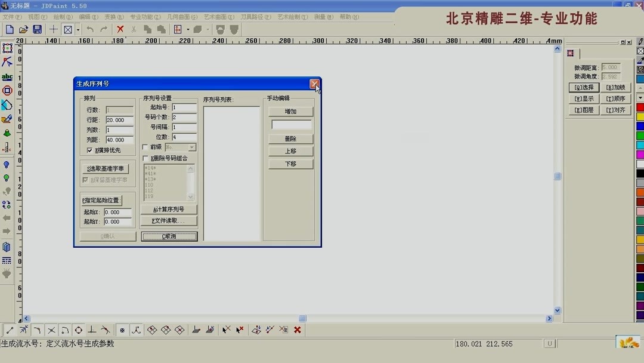
Task: Enable the 前缀 checkbox
Action: pos(144,147)
